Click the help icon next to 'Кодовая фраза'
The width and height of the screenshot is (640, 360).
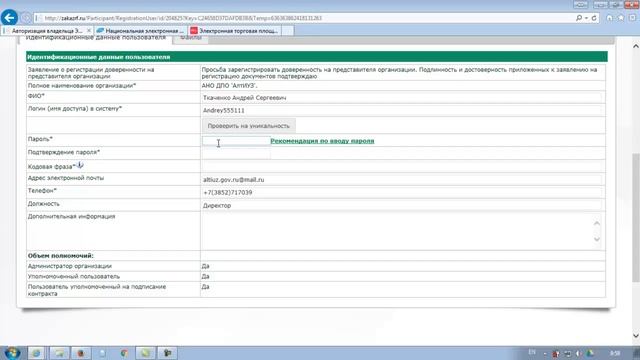click(x=80, y=165)
